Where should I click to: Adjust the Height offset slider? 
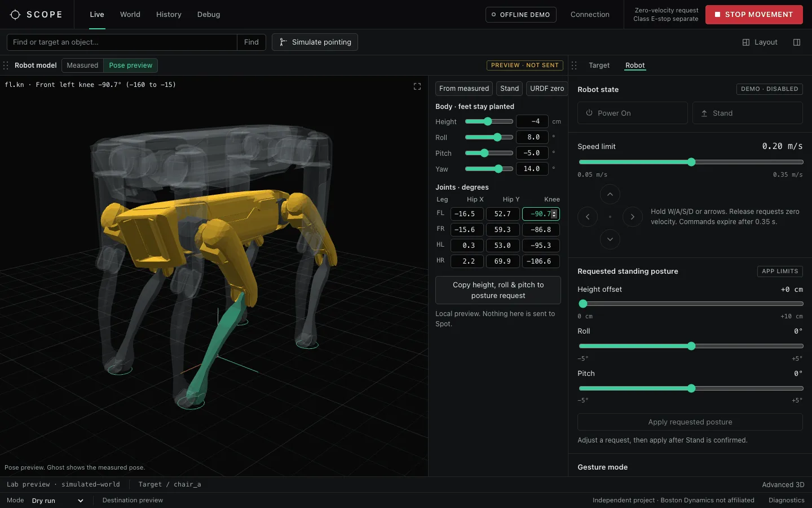(x=690, y=304)
